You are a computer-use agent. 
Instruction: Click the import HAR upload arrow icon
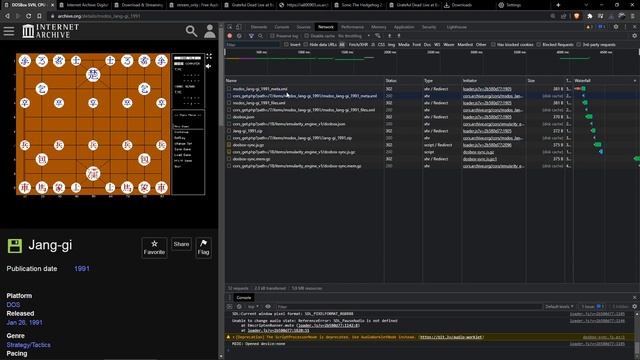tap(389, 36)
